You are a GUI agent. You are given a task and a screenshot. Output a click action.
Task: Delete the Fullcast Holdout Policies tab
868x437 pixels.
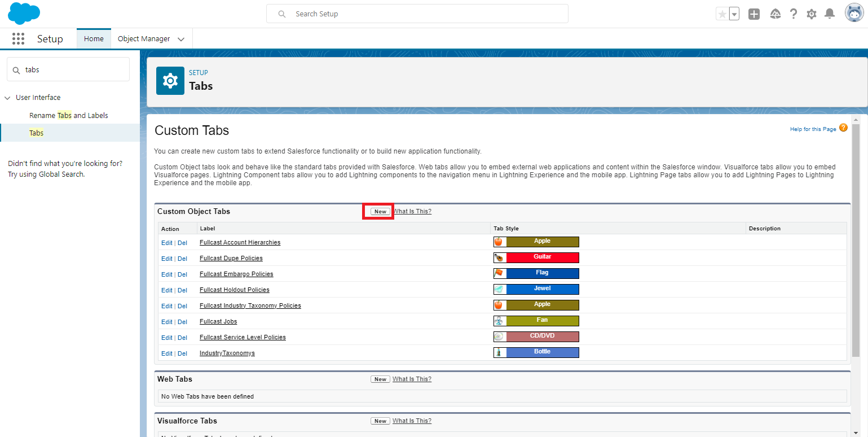click(x=182, y=290)
